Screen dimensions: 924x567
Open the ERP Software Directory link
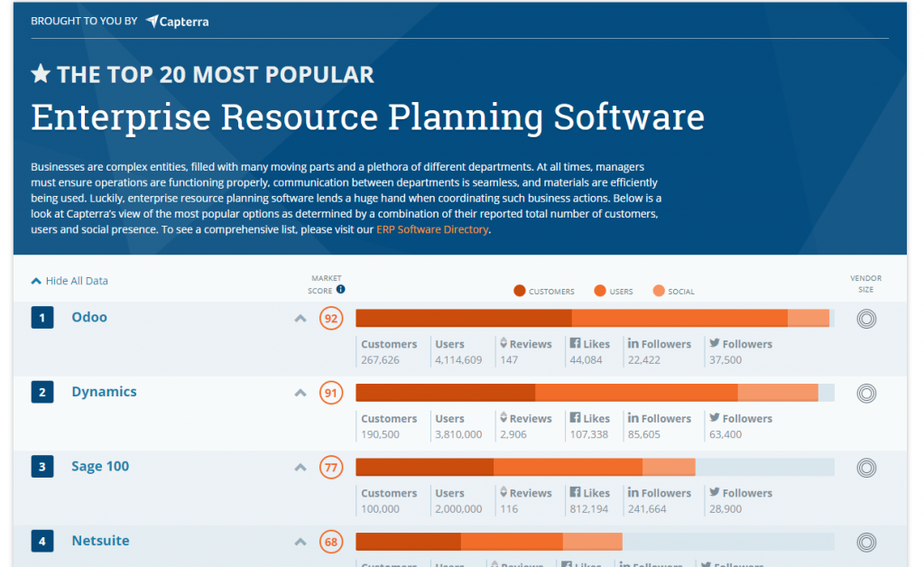click(x=432, y=229)
